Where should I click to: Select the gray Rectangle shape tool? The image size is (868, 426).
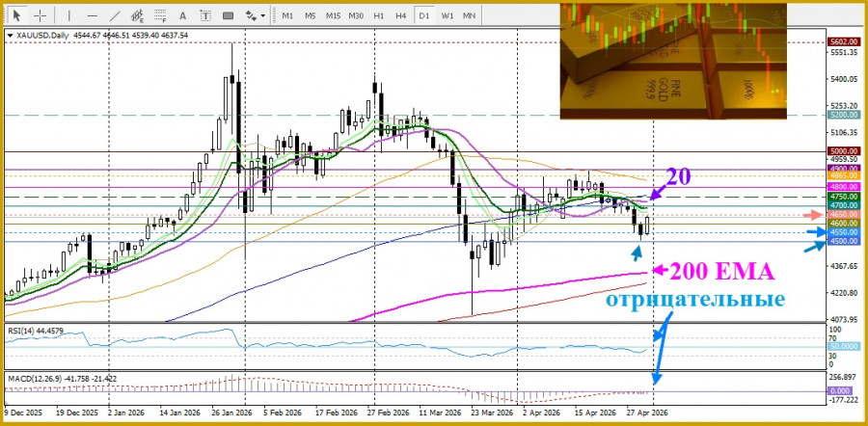(228, 15)
